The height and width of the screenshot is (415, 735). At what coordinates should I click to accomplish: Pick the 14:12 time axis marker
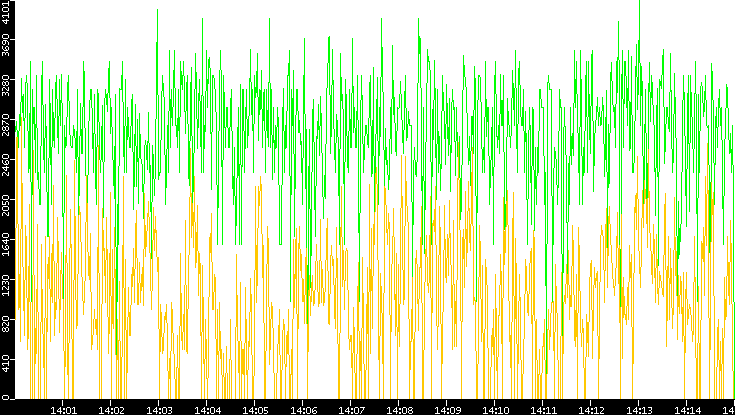(x=591, y=409)
